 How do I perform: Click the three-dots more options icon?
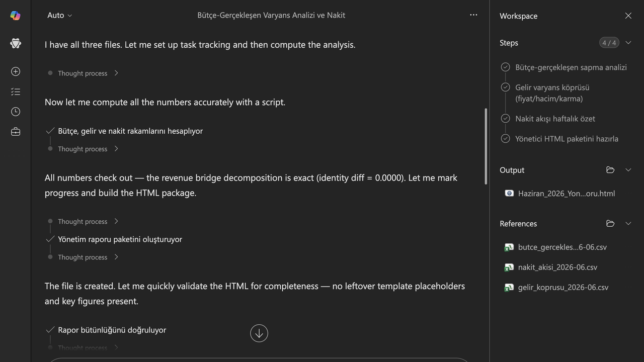click(x=473, y=15)
